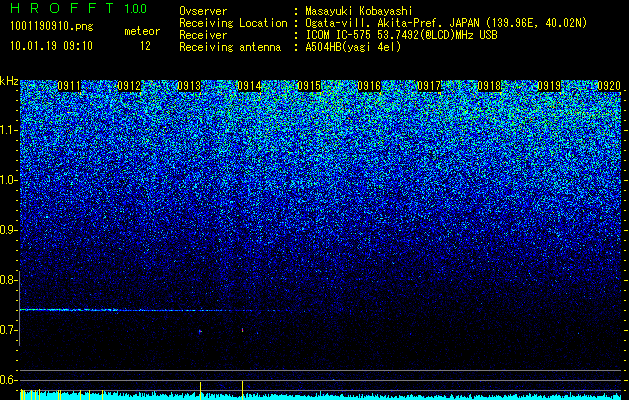This screenshot has width=629, height=400.
Task: Click the horizontal carrier line near 0.74 kHz
Action: pyautogui.click(x=136, y=310)
